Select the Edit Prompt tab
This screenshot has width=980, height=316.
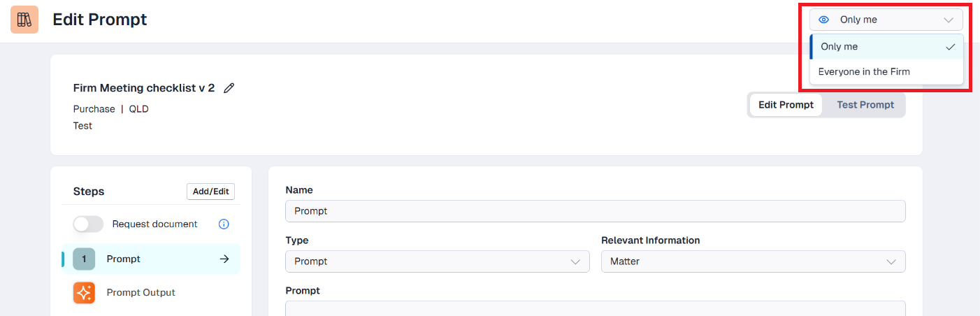[786, 105]
